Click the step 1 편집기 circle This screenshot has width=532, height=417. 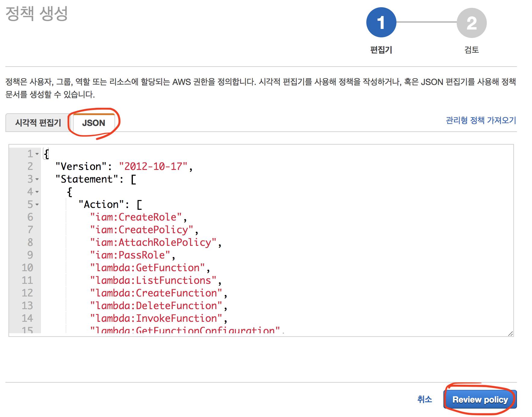[381, 23]
